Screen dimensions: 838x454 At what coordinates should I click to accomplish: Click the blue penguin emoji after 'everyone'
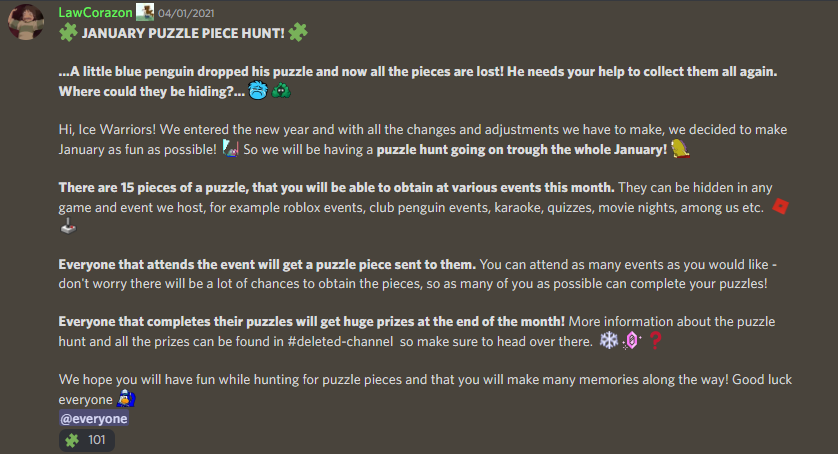[x=125, y=399]
